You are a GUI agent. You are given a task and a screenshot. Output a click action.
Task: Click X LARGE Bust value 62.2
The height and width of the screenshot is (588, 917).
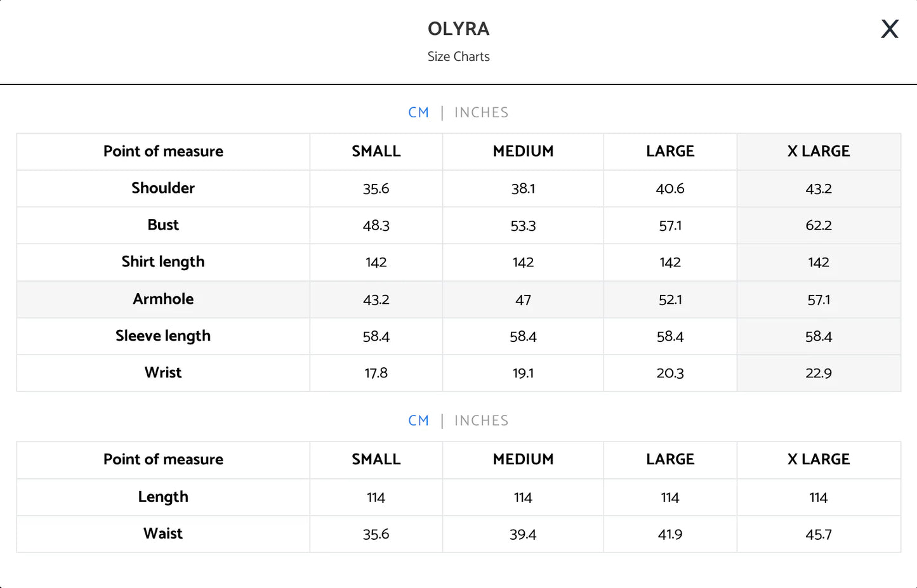tap(819, 226)
